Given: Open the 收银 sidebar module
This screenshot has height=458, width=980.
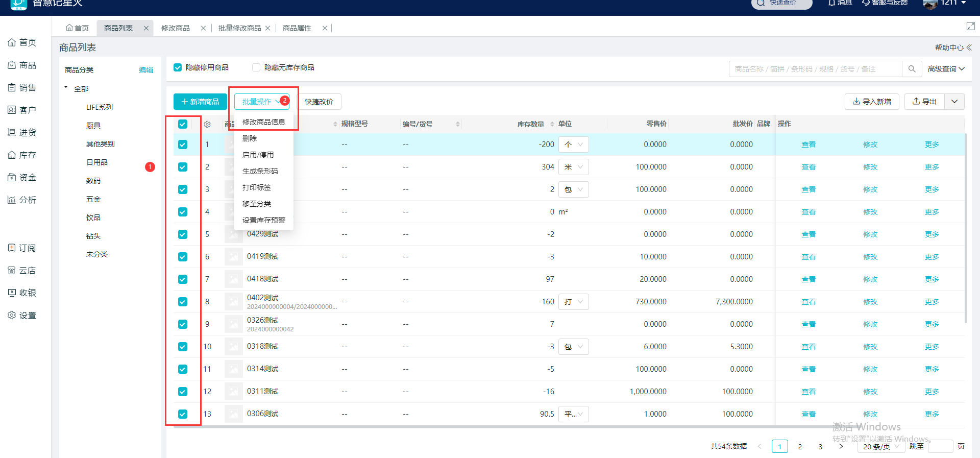Looking at the screenshot, I should (x=22, y=293).
